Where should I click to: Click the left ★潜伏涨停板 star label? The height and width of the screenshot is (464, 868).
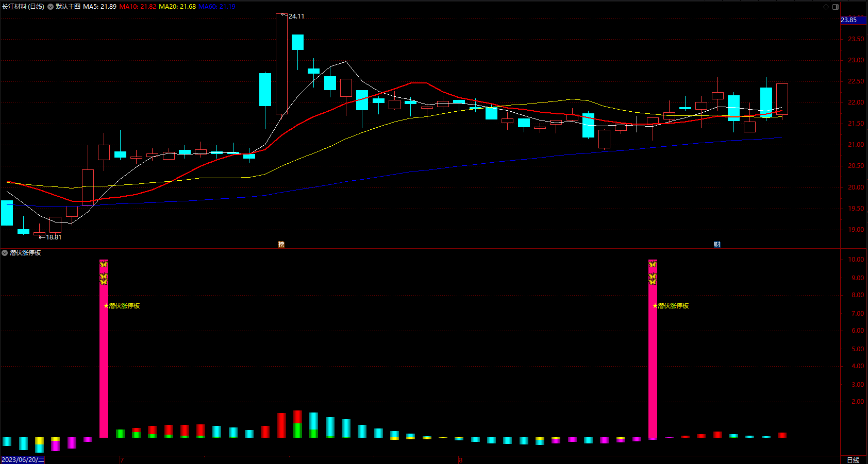122,306
